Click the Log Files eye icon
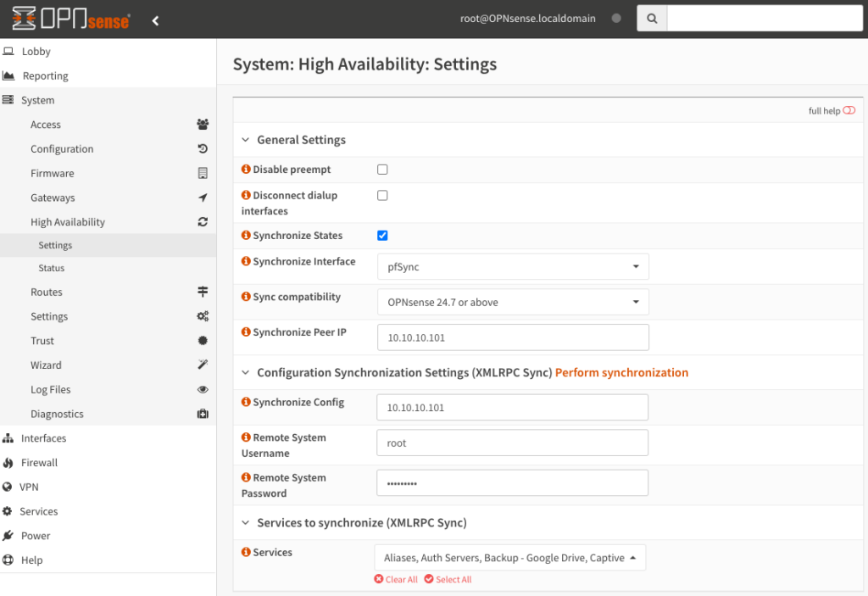Screen dimensions: 868x596 (203, 389)
